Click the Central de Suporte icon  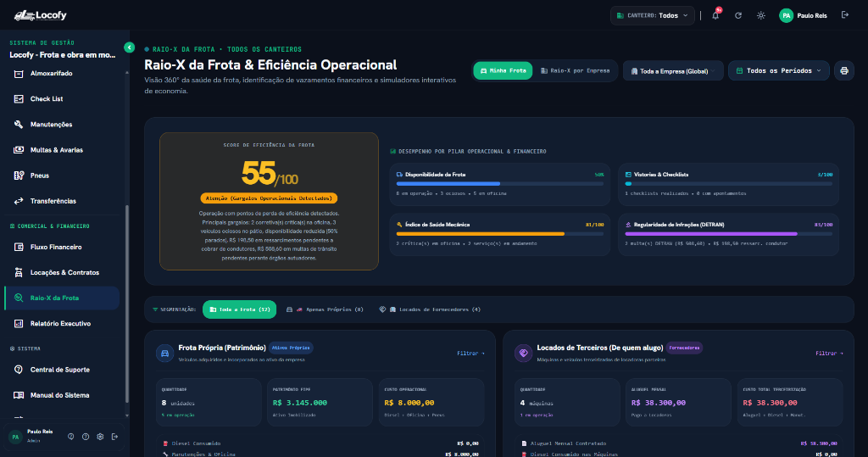(x=19, y=370)
